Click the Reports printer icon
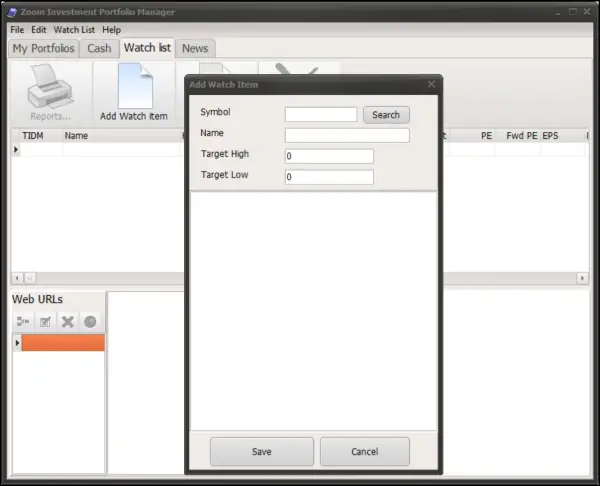Image resolution: width=600 pixels, height=486 pixels. [50, 86]
